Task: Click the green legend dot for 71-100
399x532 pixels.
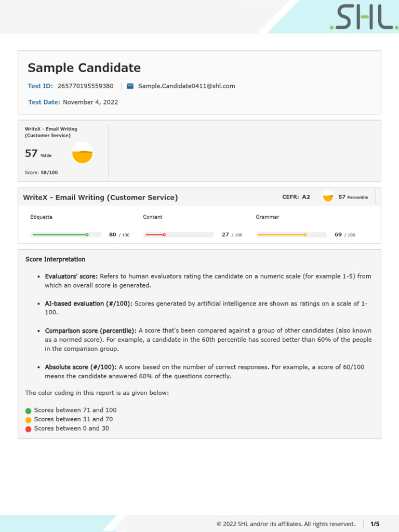Action: pos(29,410)
